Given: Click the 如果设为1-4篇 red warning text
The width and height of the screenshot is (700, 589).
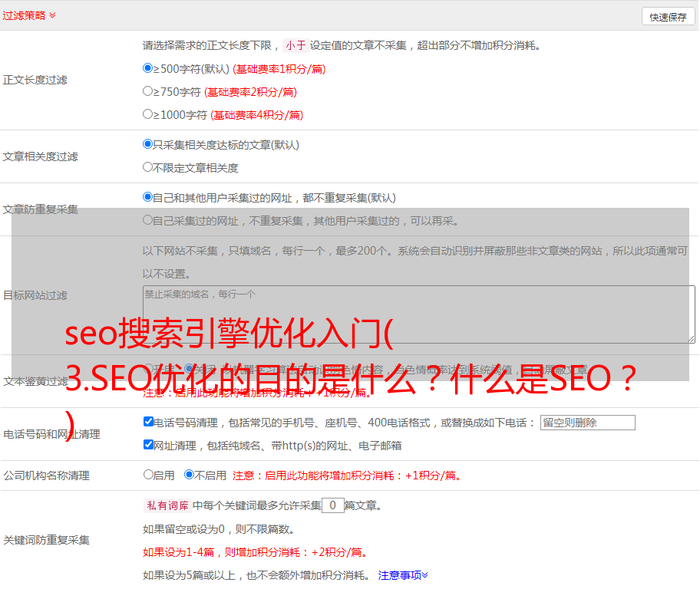Looking at the screenshot, I should pyautogui.click(x=255, y=552).
